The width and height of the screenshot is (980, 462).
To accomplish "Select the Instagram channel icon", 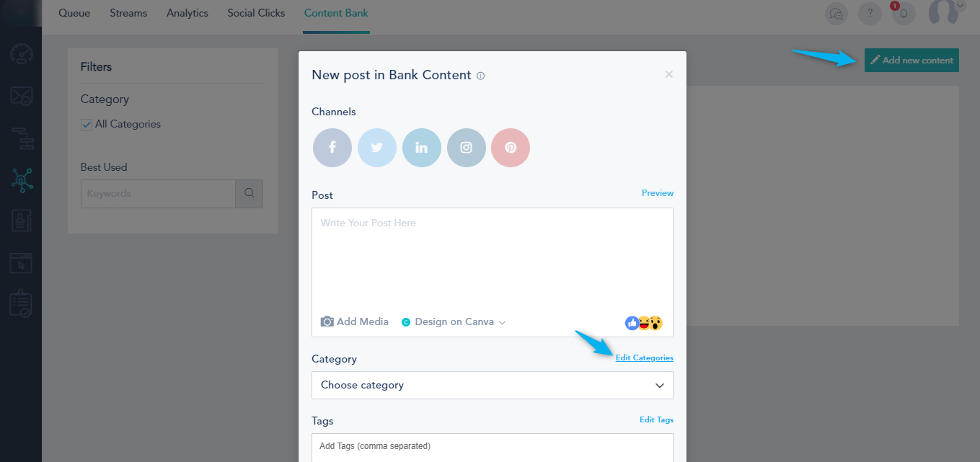I will (x=467, y=148).
